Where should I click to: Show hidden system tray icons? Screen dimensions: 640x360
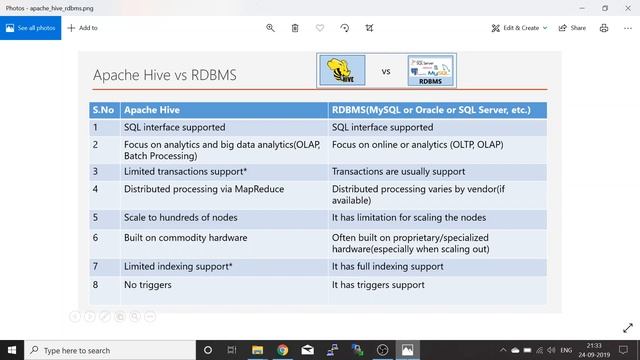coord(503,350)
